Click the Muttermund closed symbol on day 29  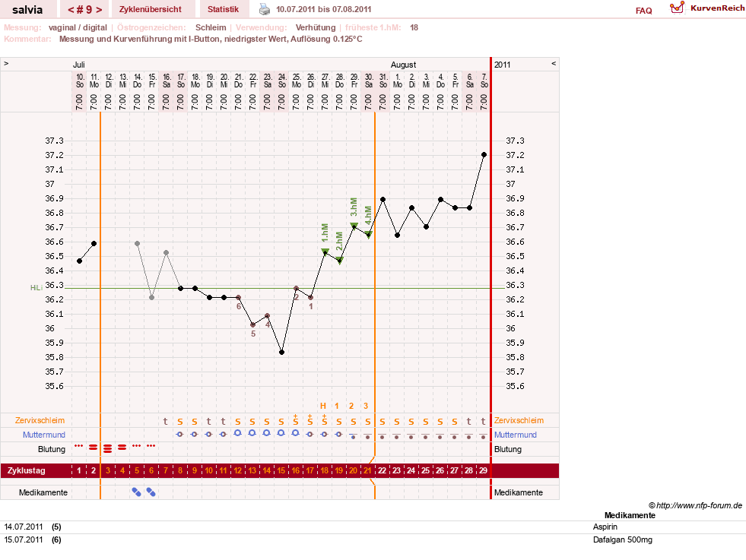pyautogui.click(x=484, y=436)
